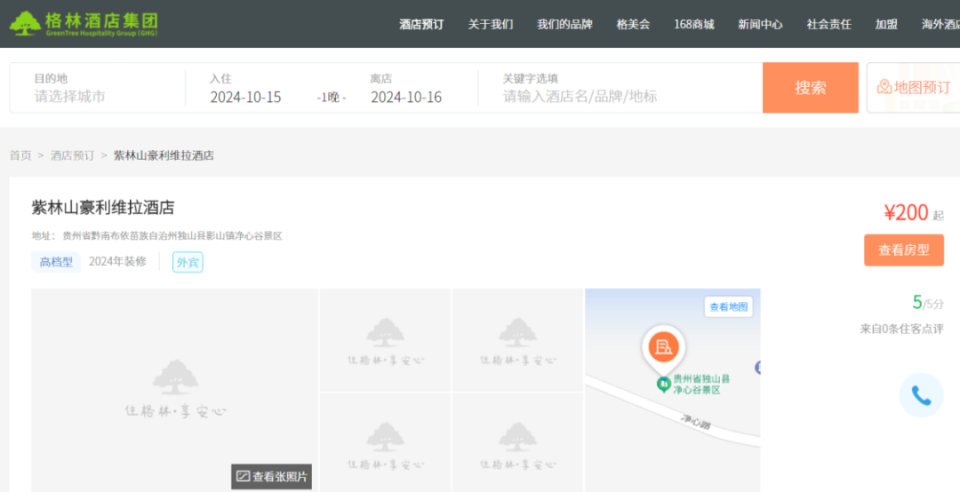Open 社会责任 navigation item

[x=829, y=24]
